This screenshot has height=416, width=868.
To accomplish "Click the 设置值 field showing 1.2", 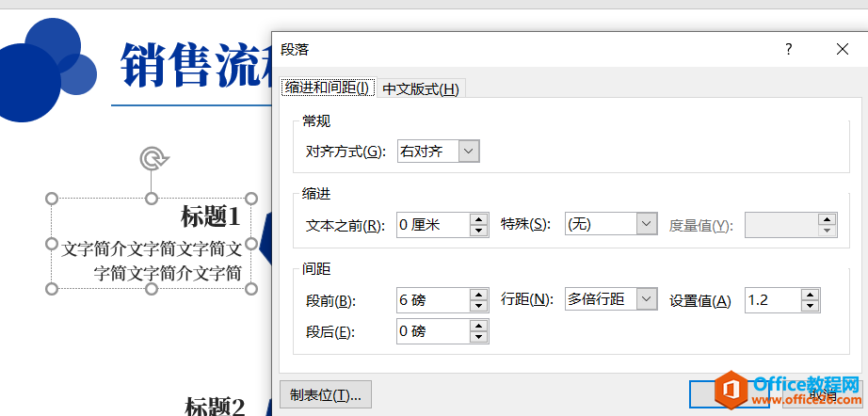I will 773,300.
